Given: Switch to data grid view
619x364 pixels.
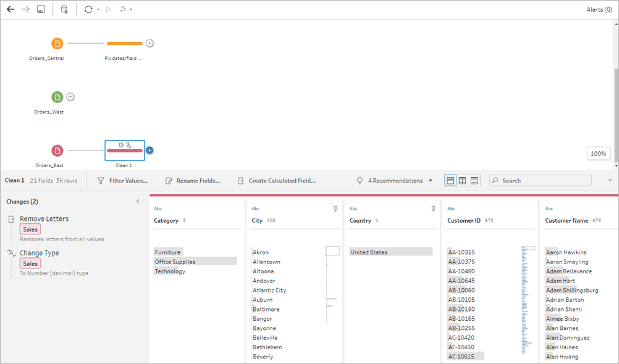Looking at the screenshot, I should 462,181.
